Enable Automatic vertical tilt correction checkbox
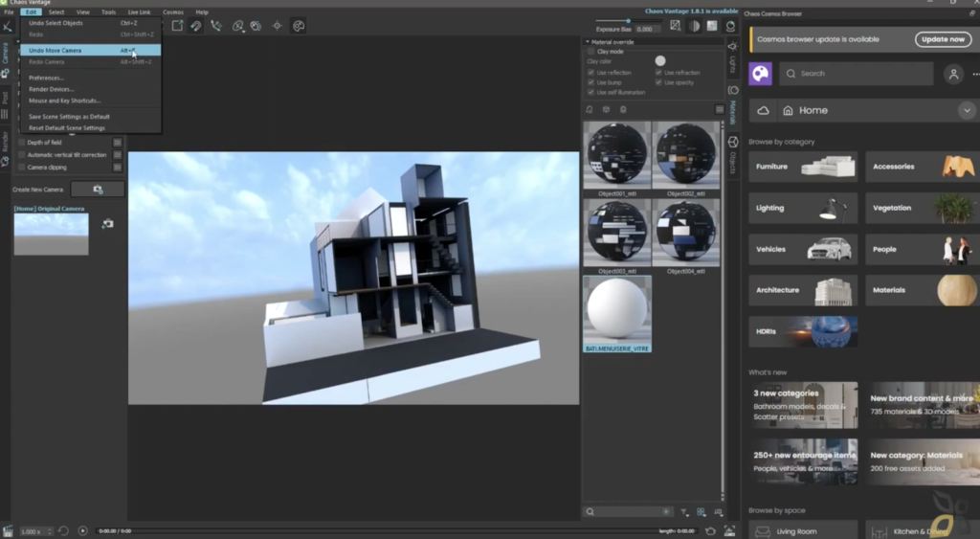The image size is (980, 539). tap(22, 155)
